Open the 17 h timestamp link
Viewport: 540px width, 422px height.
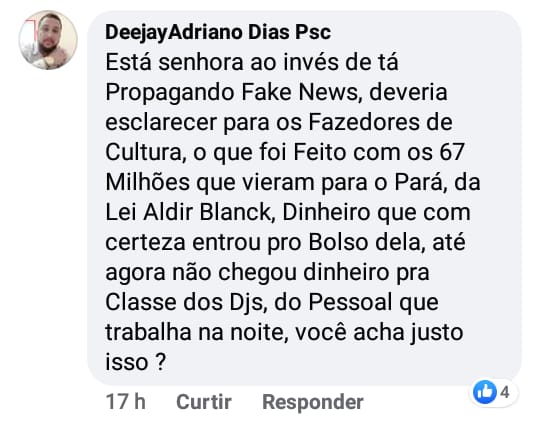(126, 402)
